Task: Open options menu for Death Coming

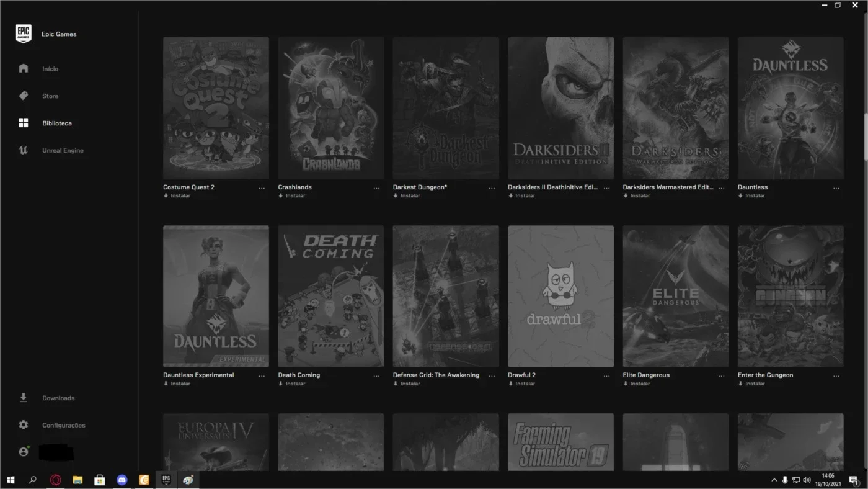Action: pos(376,375)
